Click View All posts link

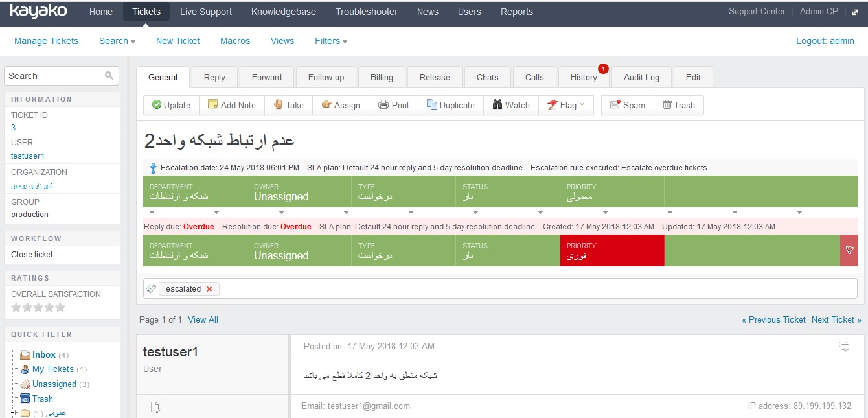(x=203, y=319)
